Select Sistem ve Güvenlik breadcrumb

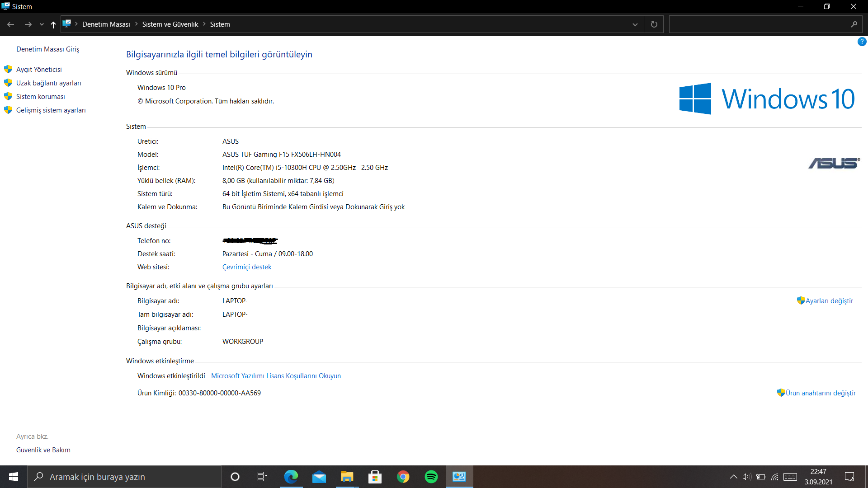[x=170, y=24]
